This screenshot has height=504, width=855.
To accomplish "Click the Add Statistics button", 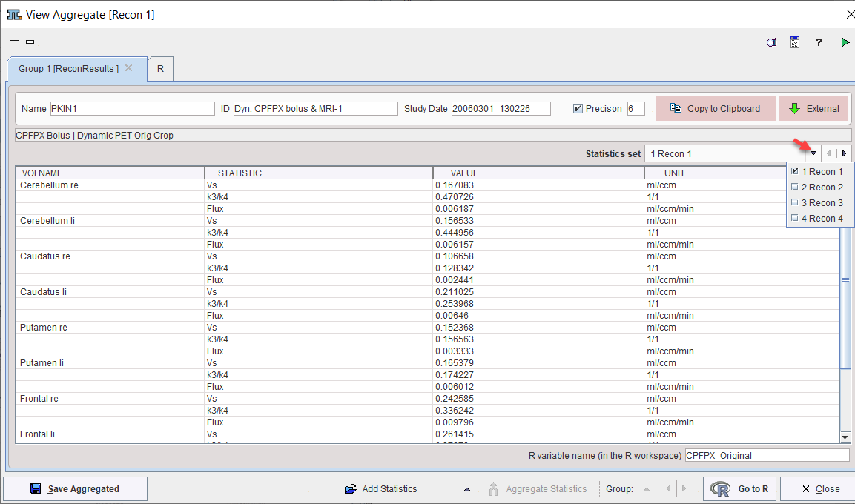I will click(x=381, y=488).
